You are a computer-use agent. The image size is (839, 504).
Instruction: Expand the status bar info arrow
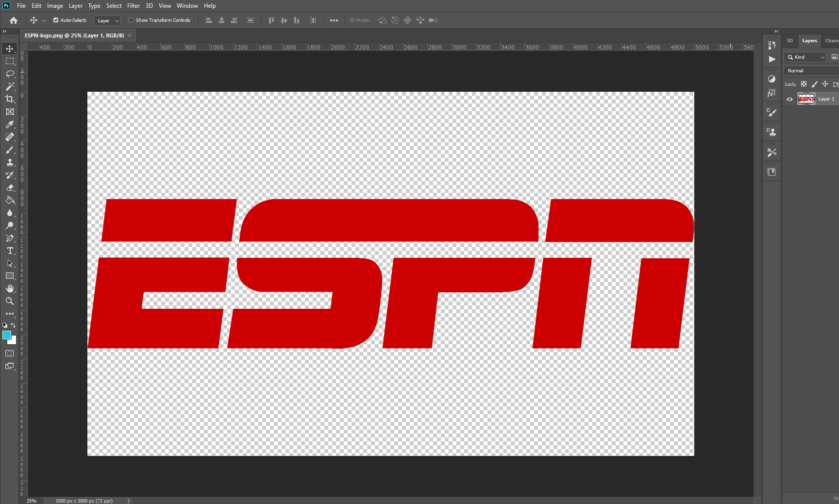(129, 501)
